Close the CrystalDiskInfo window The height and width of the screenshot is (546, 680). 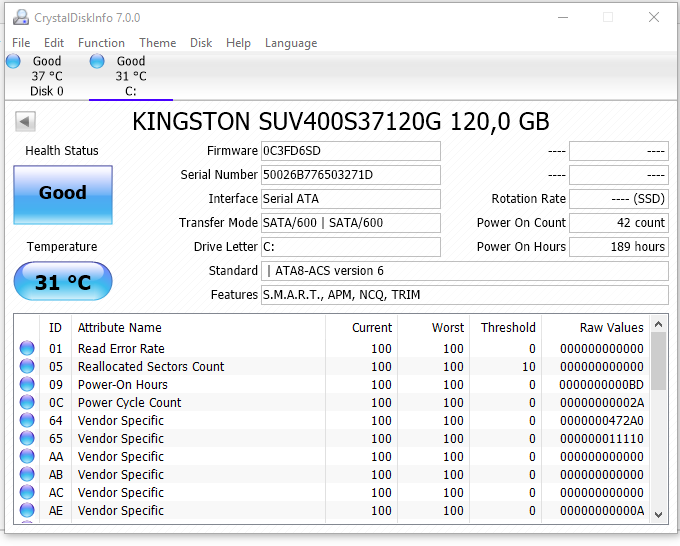654,17
